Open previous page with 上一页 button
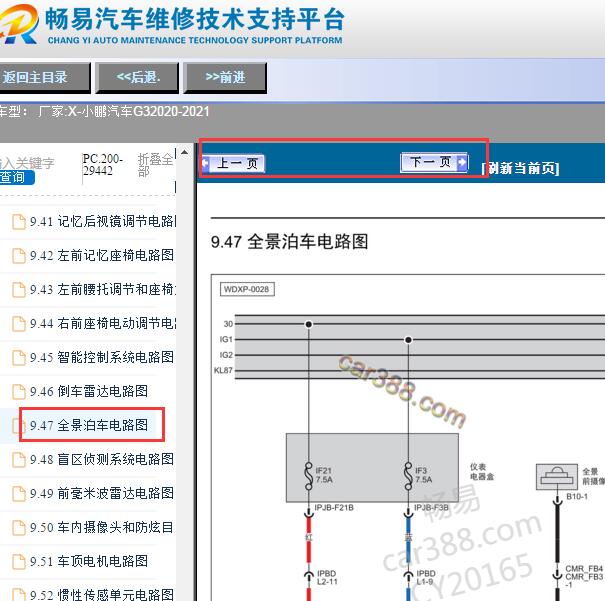Image resolution: width=605 pixels, height=601 pixels. [x=233, y=164]
